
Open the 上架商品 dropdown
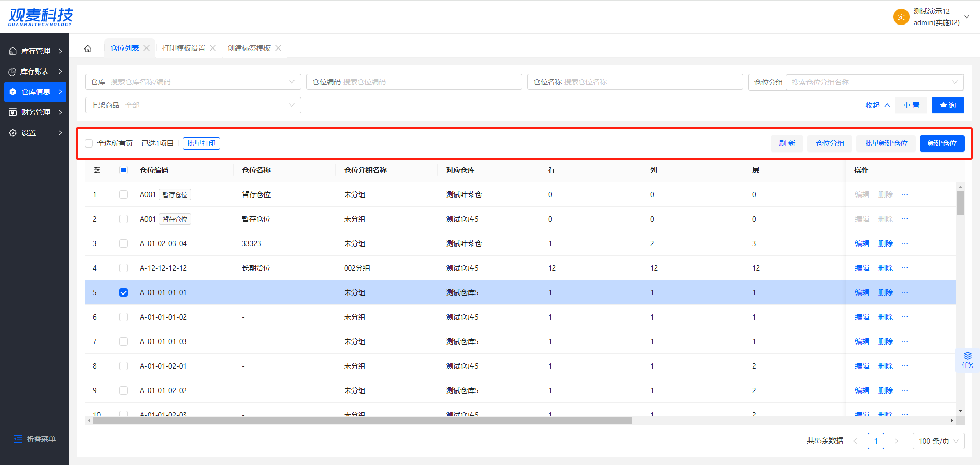tap(193, 105)
